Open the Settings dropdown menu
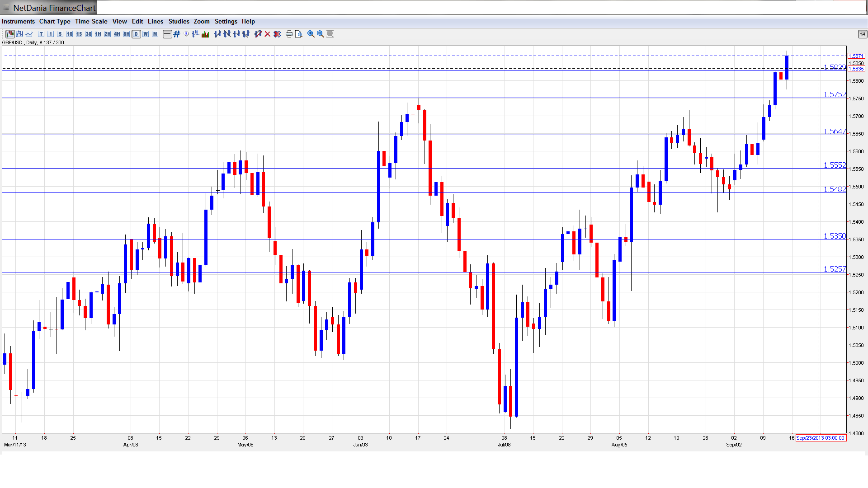The height and width of the screenshot is (488, 868). (x=226, y=21)
